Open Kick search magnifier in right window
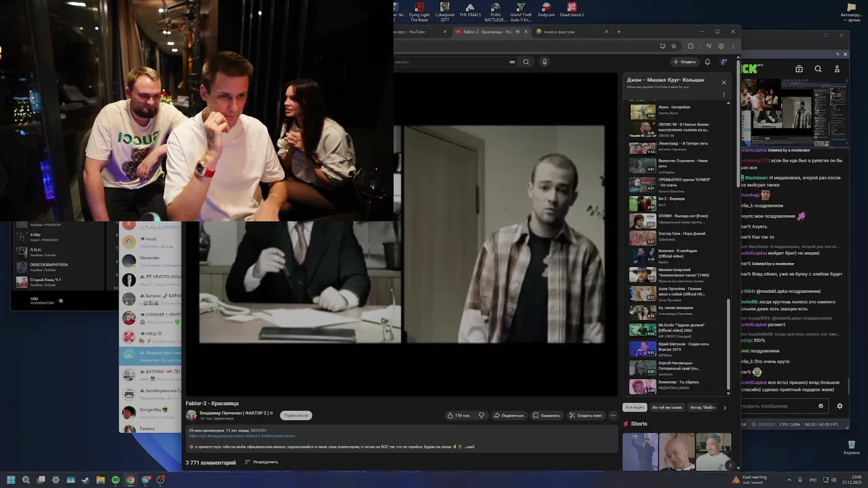 pyautogui.click(x=818, y=68)
